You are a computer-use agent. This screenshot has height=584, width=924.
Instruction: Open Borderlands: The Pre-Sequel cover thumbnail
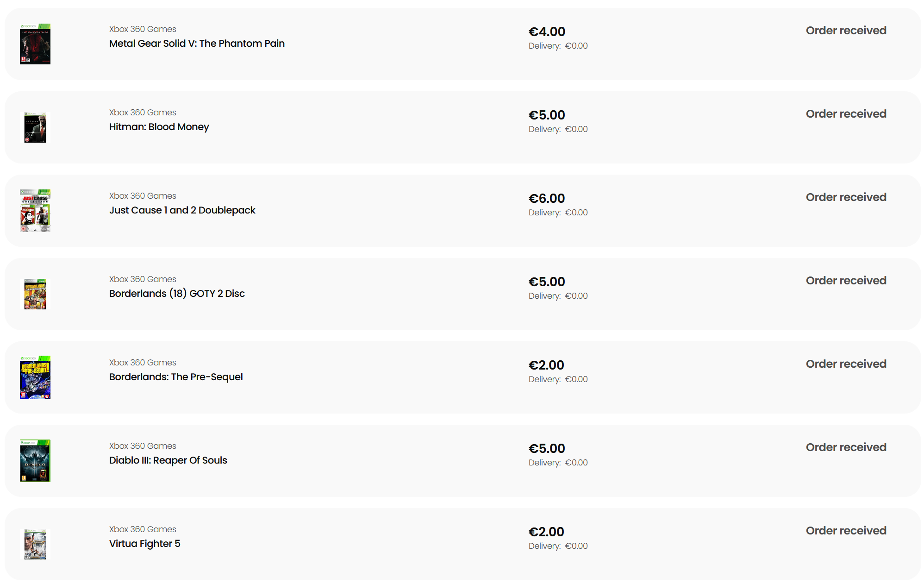35,377
